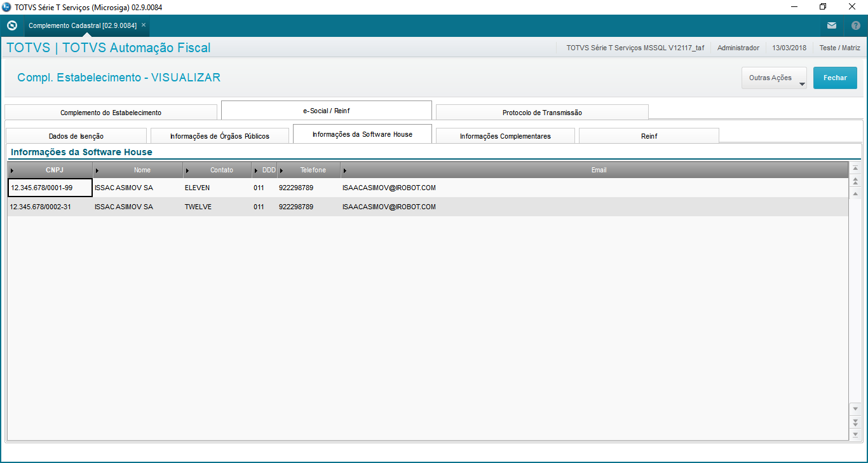This screenshot has width=868, height=463.
Task: Select the CNPJ cell 12.345.678/0001-99
Action: click(50, 188)
